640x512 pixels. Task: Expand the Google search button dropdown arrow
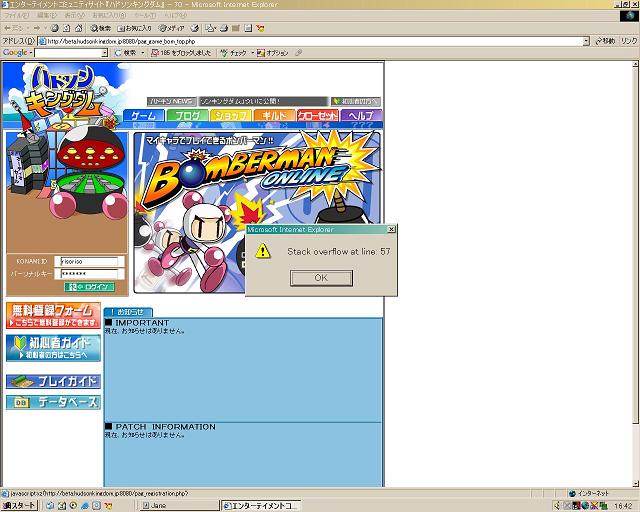point(143,53)
